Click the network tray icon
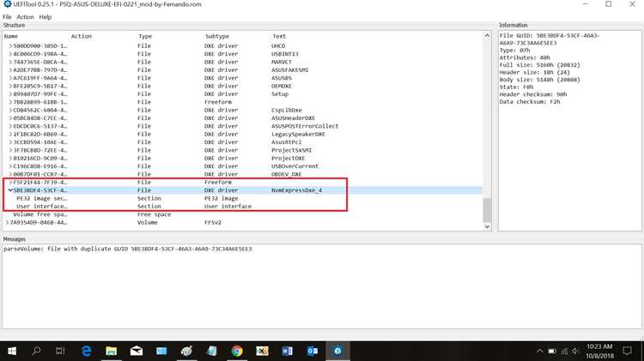This screenshot has width=644, height=361. 565,352
